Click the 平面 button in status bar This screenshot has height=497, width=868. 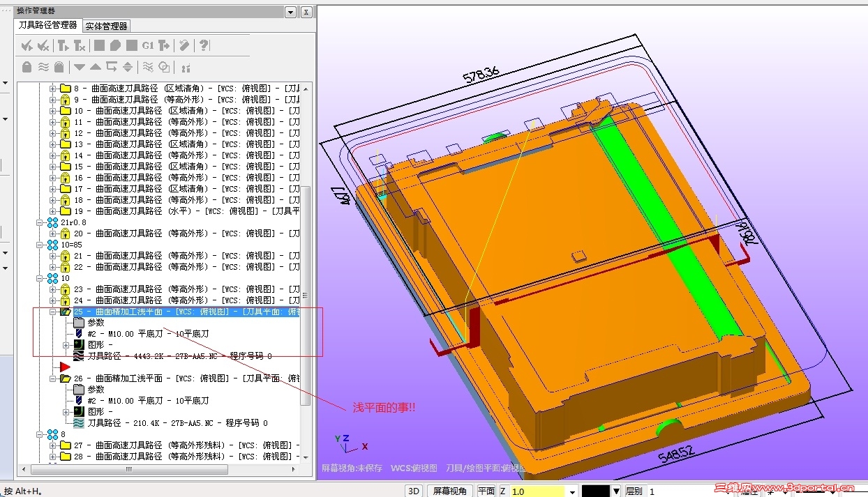(486, 491)
